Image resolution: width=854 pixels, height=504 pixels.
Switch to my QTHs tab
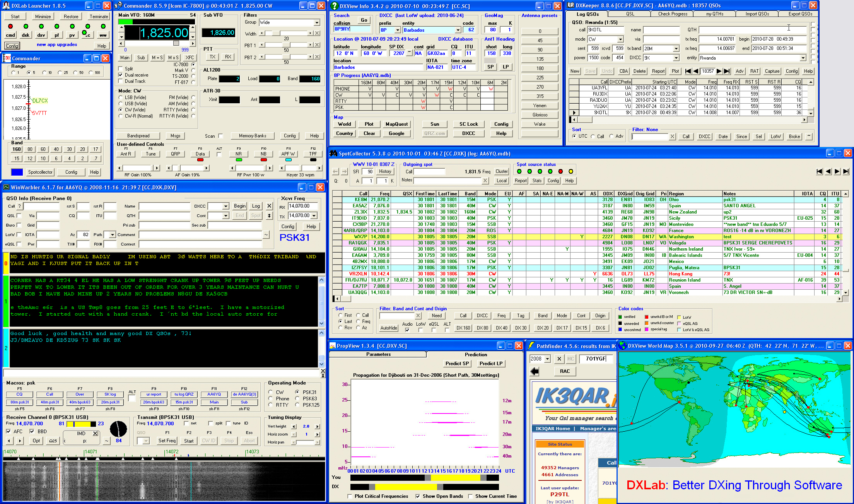[714, 14]
